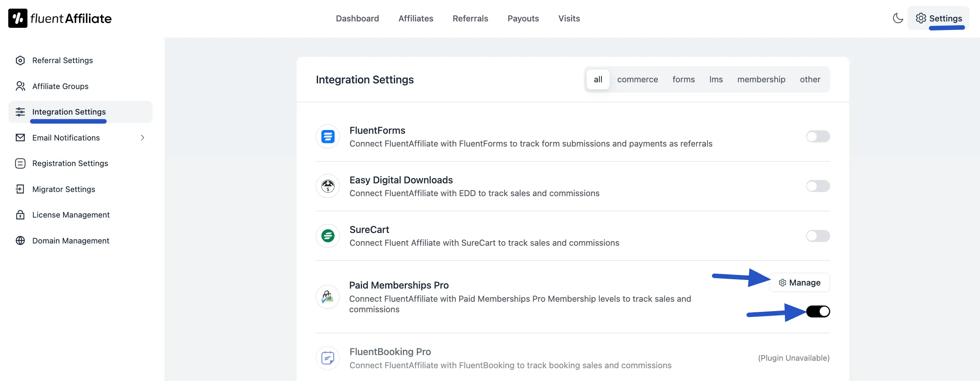Click the Paid Memberships Pro integration icon
The image size is (980, 381).
tap(327, 297)
